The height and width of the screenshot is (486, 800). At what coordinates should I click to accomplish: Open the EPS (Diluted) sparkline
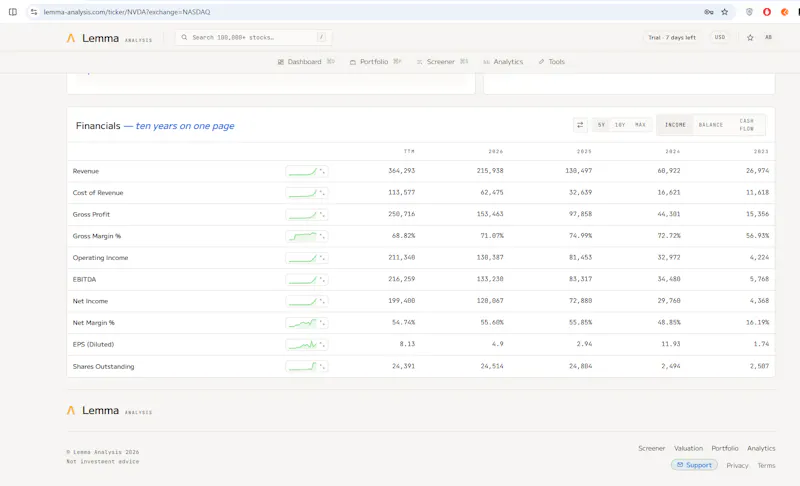307,345
